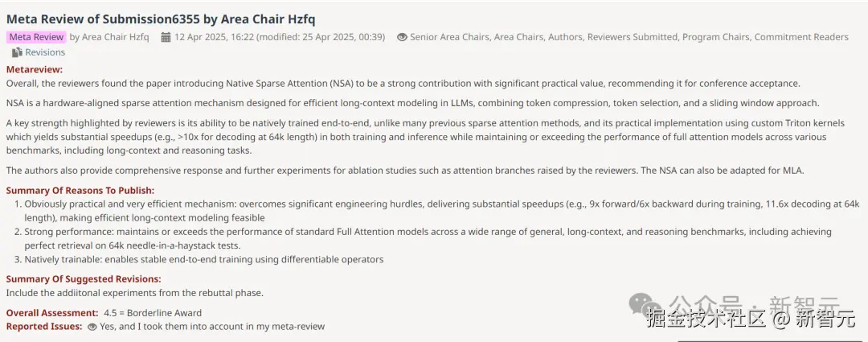Click the pink Meta Review tag
The width and height of the screenshot is (868, 342).
click(36, 37)
